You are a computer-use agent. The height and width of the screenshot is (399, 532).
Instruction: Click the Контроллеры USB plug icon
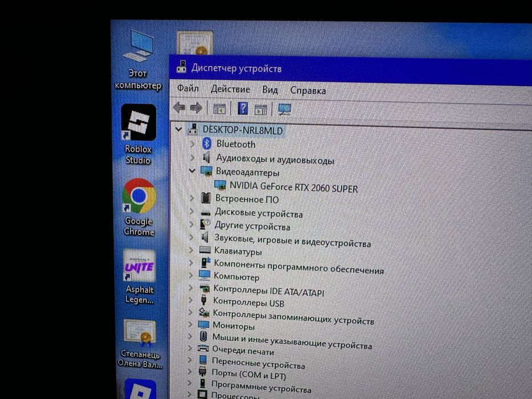(204, 300)
